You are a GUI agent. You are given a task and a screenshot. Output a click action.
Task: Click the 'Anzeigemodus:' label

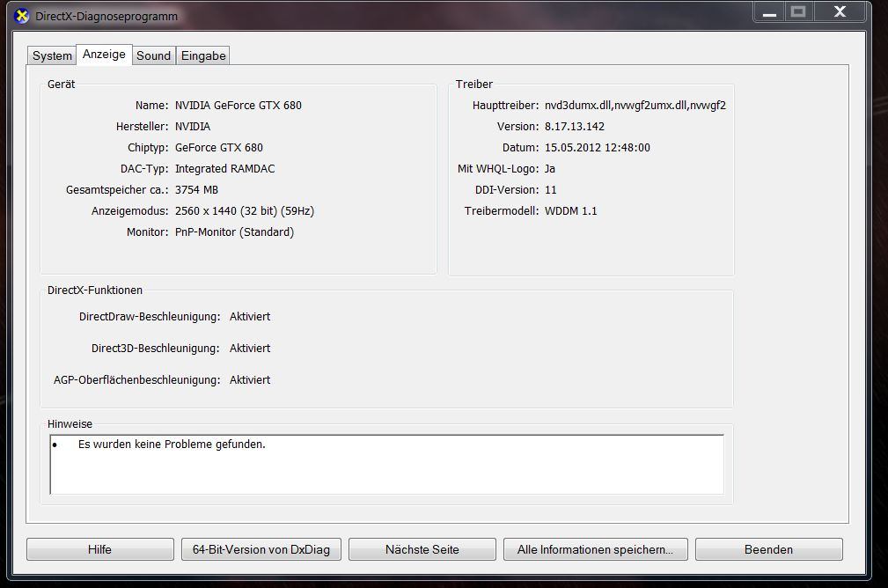[129, 210]
